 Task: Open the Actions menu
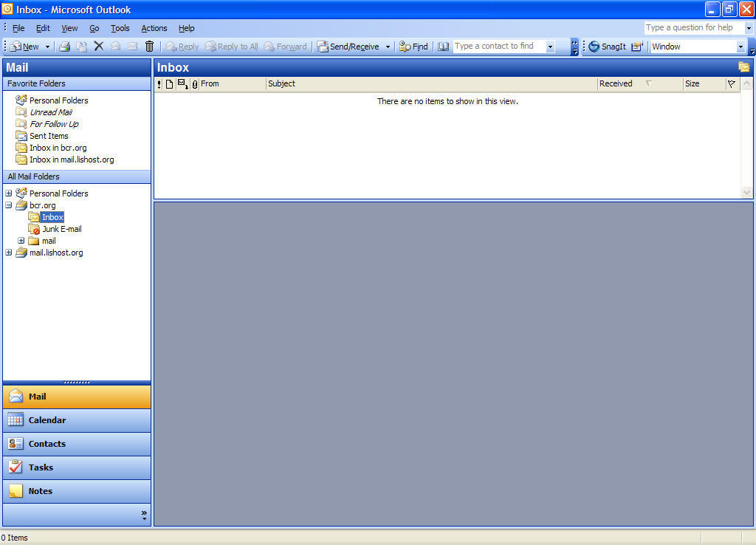coord(154,28)
